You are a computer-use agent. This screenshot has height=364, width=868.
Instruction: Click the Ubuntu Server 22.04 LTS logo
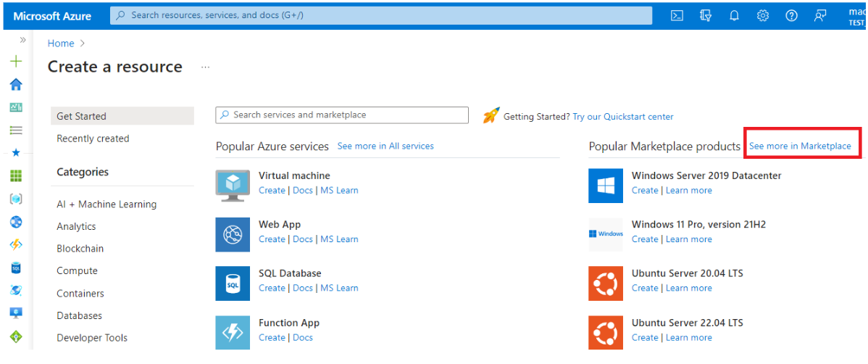pos(606,332)
